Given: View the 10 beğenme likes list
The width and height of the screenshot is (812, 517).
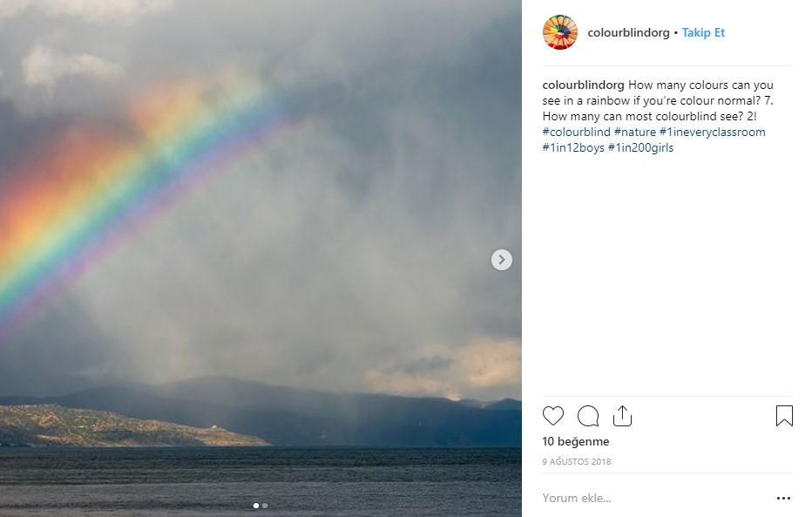Looking at the screenshot, I should tap(575, 441).
